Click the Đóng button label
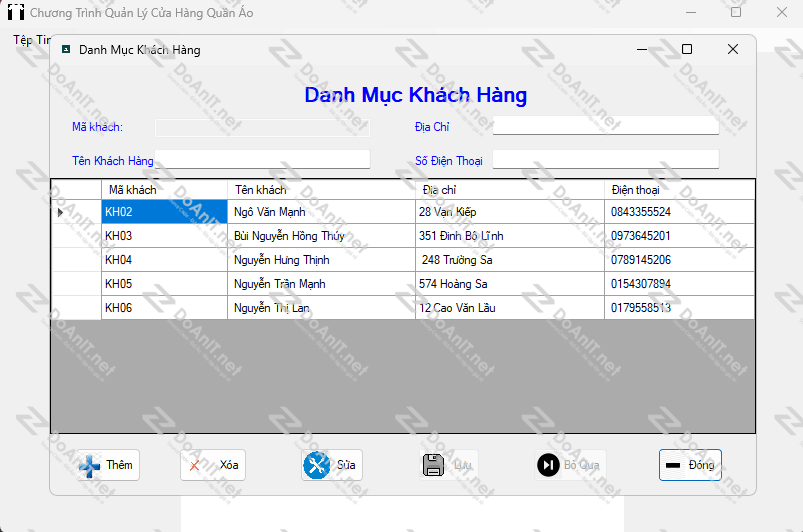803x532 pixels. (x=701, y=465)
